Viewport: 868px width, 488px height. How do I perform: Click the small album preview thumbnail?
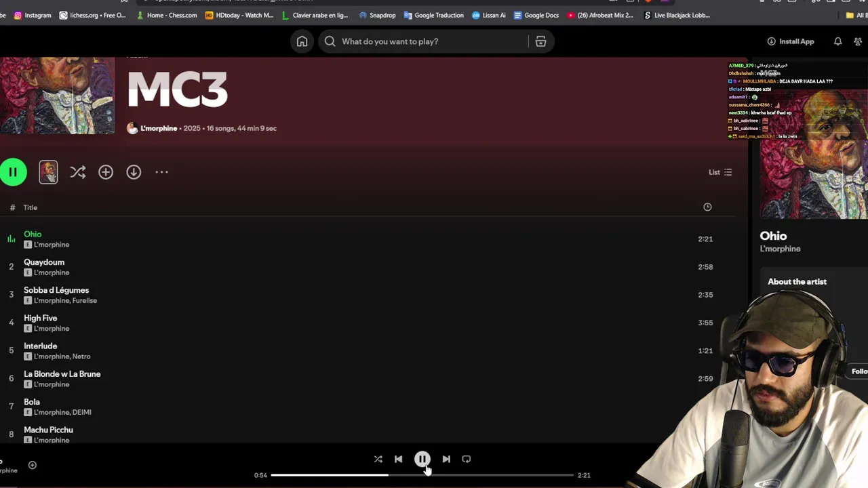click(48, 172)
